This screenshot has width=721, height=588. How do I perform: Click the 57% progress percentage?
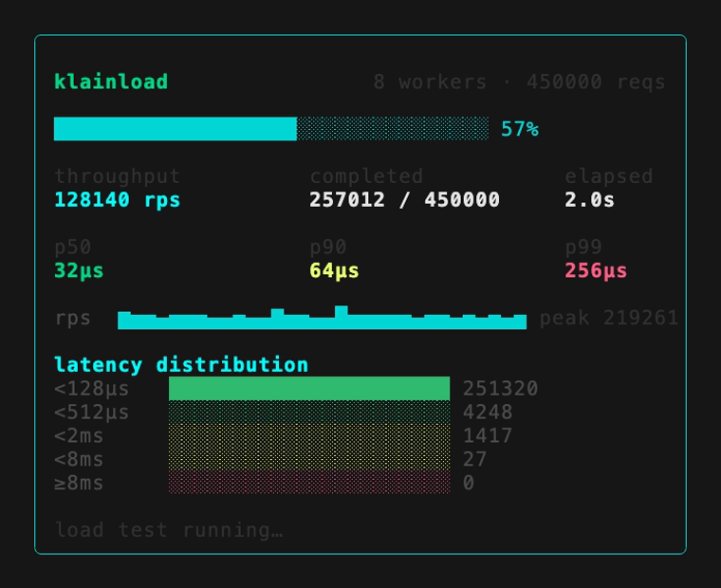click(x=520, y=129)
